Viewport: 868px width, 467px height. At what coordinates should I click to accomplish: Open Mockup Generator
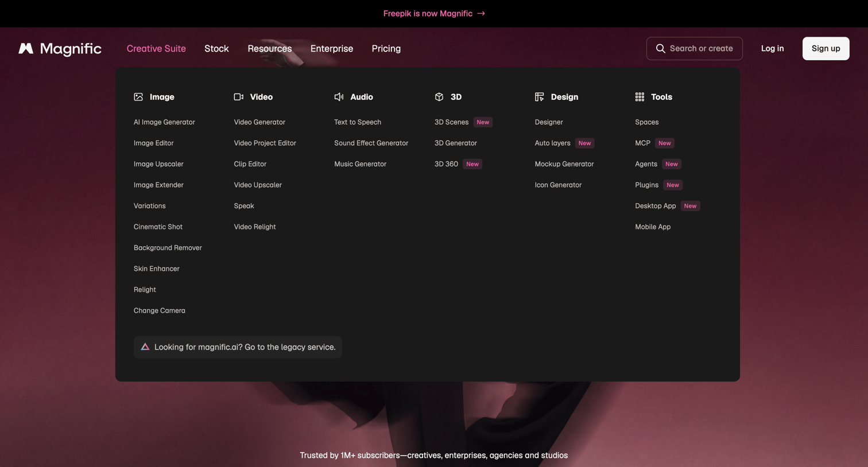tap(564, 164)
